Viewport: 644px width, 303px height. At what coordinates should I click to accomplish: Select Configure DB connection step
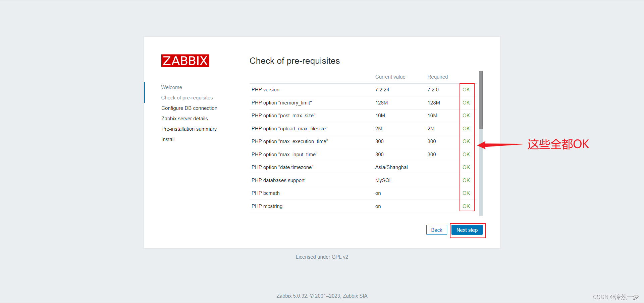(x=189, y=108)
